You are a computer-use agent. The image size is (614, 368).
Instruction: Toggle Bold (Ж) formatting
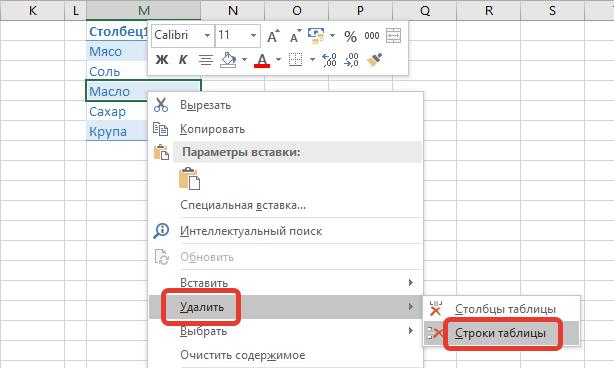(x=162, y=60)
